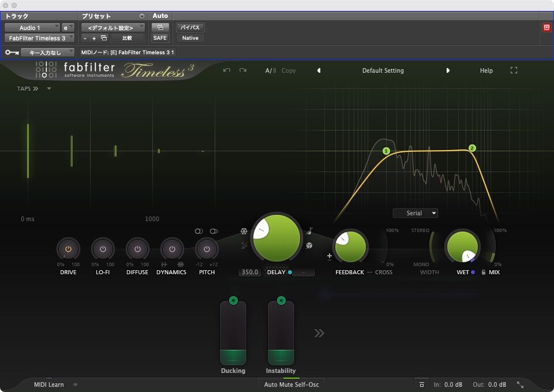Open the MIDI Learn dropdown arrow
Viewport: 554px width, 392px height.
click(75, 384)
